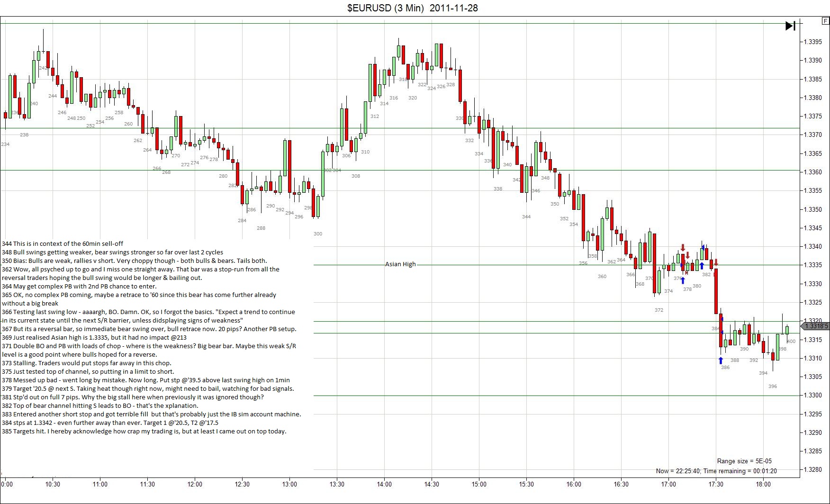Image resolution: width=830 pixels, height=504 pixels.
Task: Click the note '350 Bias: Bulls are weak'
Action: pyautogui.click(x=134, y=261)
